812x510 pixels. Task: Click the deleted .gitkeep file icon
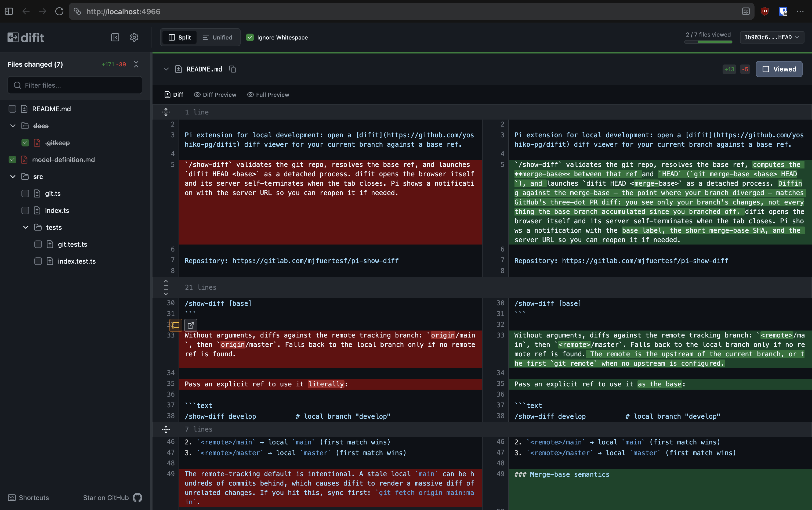coord(37,143)
